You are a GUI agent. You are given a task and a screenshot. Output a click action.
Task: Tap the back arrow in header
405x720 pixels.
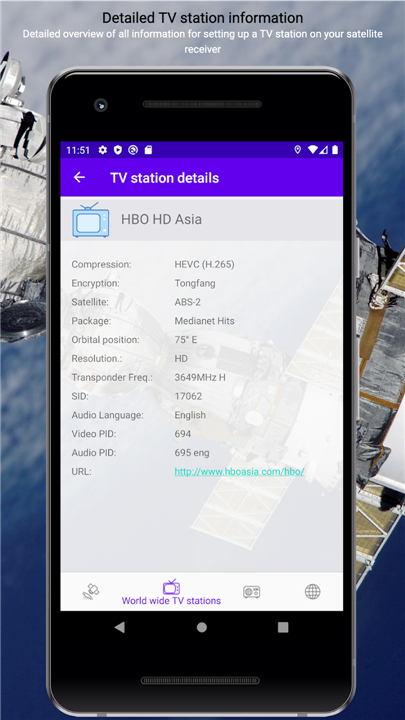point(79,178)
